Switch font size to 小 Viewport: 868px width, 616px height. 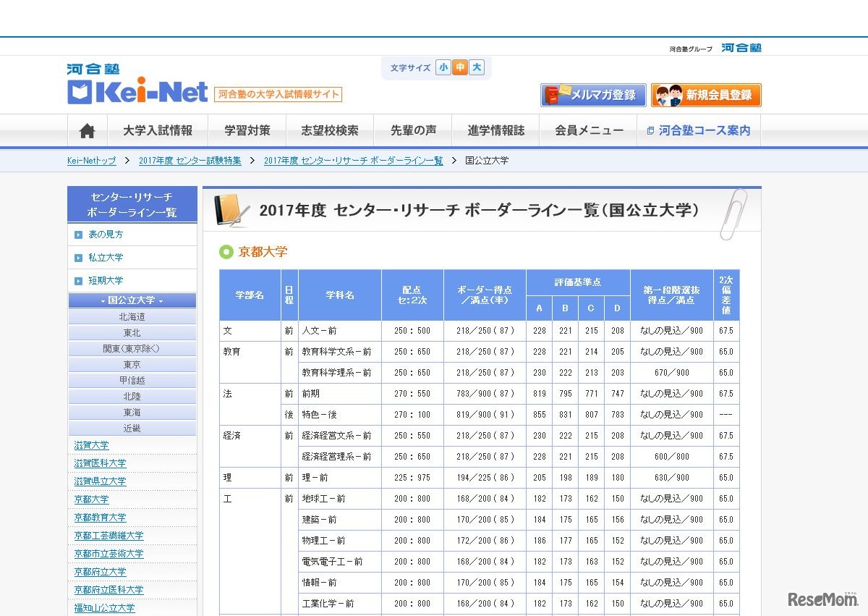pos(443,67)
